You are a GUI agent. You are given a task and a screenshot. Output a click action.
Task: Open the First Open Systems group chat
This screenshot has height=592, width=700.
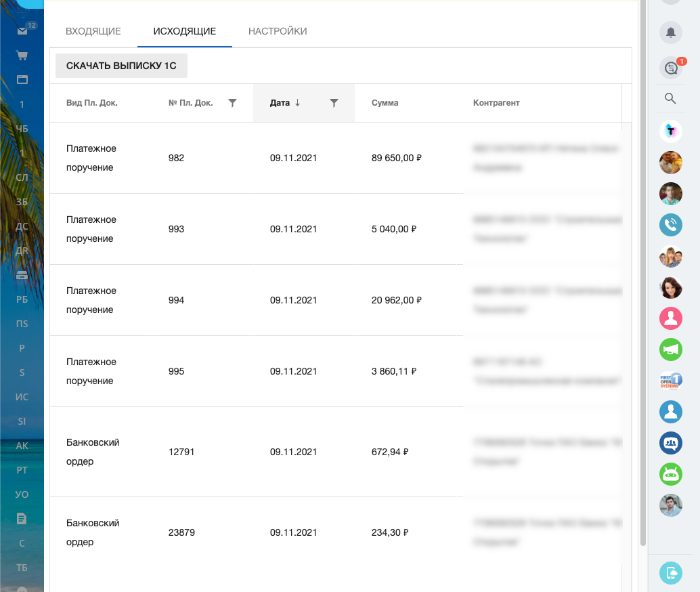(x=670, y=380)
